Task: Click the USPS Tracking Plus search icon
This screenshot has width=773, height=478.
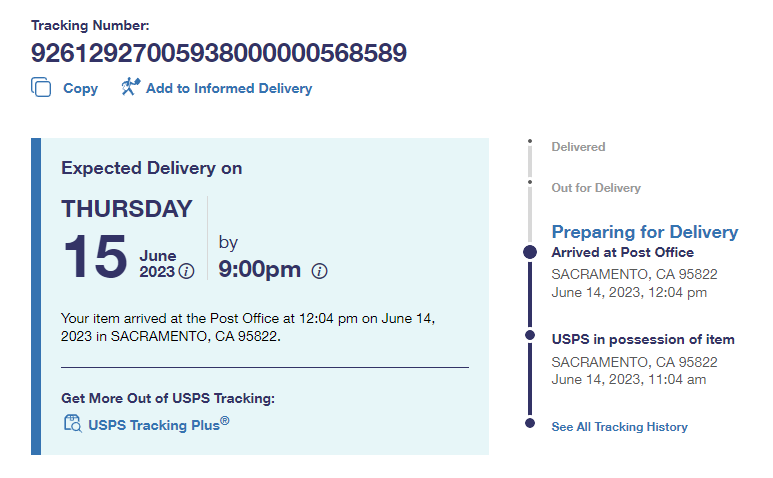Action: (x=72, y=424)
